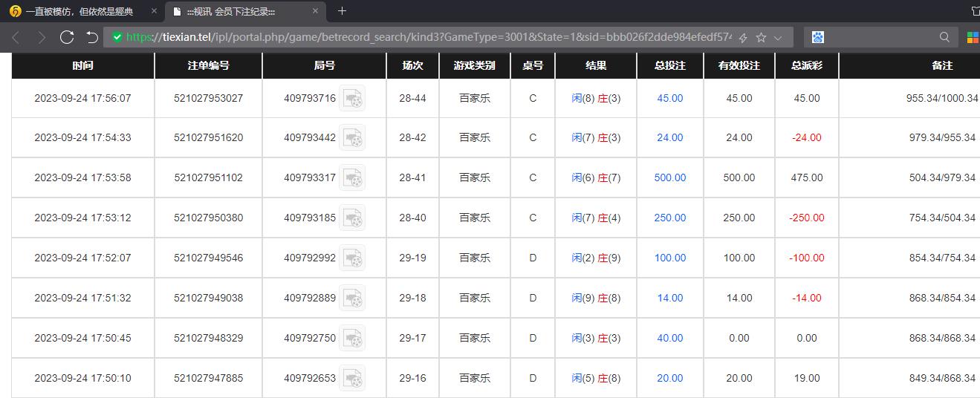Open video replay icon for round 409793317

pos(352,178)
